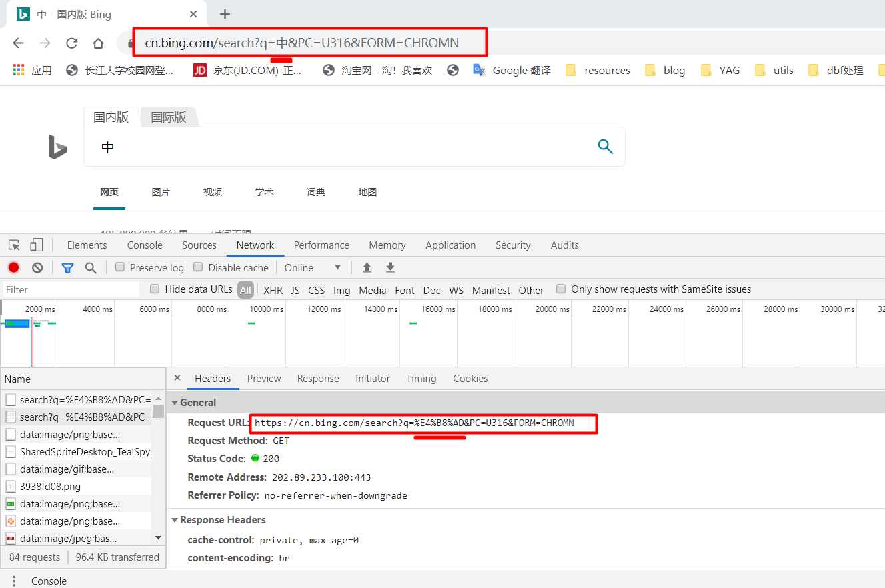Switch to 国内版 Bing tab
Viewport: 885px width, 588px height.
coord(111,117)
